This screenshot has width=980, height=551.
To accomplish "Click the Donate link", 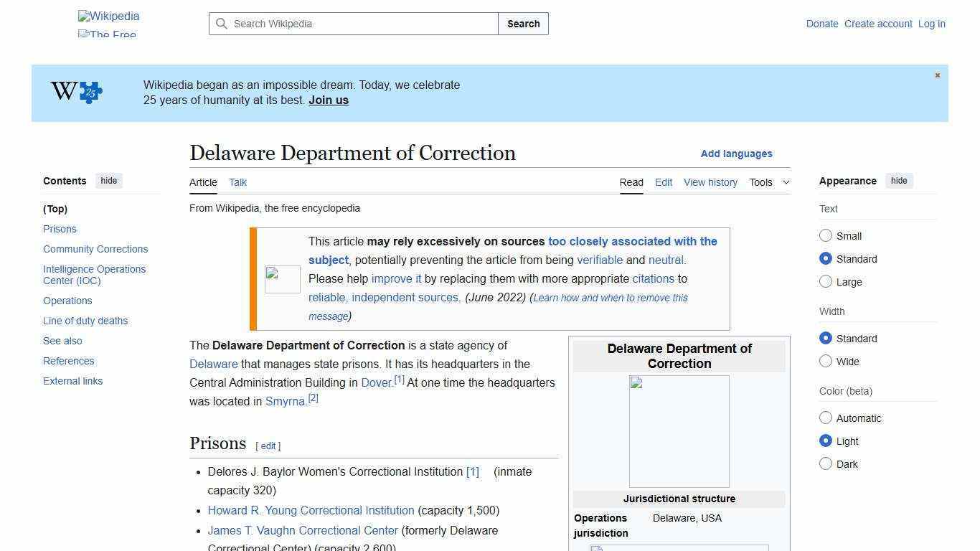I will [x=821, y=24].
